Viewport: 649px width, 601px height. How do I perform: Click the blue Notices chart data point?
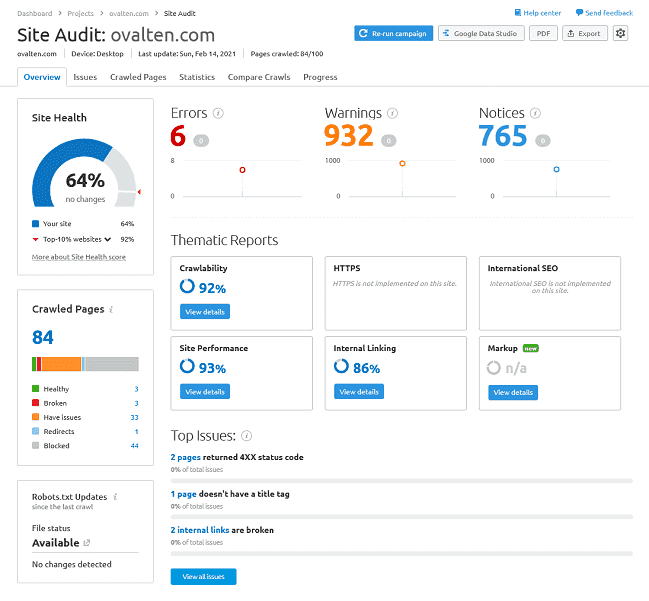coord(556,169)
